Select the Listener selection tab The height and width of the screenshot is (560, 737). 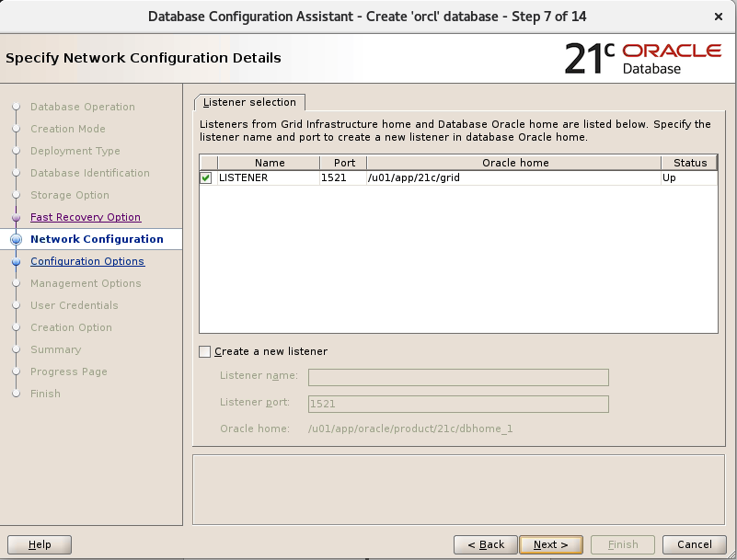pos(249,102)
